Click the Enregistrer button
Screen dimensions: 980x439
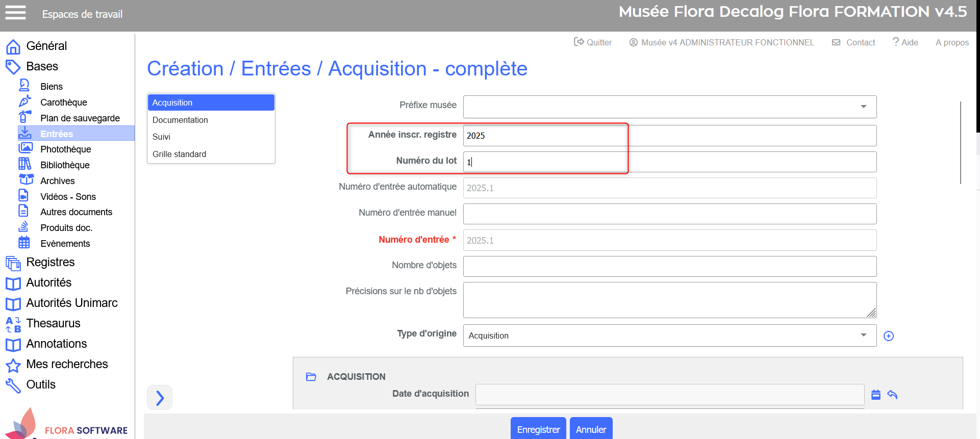[x=538, y=429]
